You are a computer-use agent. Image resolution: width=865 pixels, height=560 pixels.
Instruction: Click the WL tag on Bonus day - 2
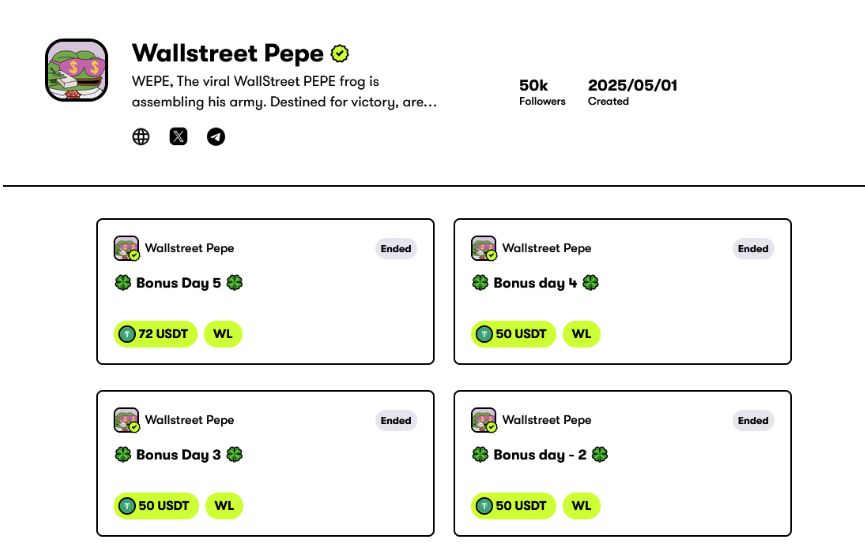580,506
